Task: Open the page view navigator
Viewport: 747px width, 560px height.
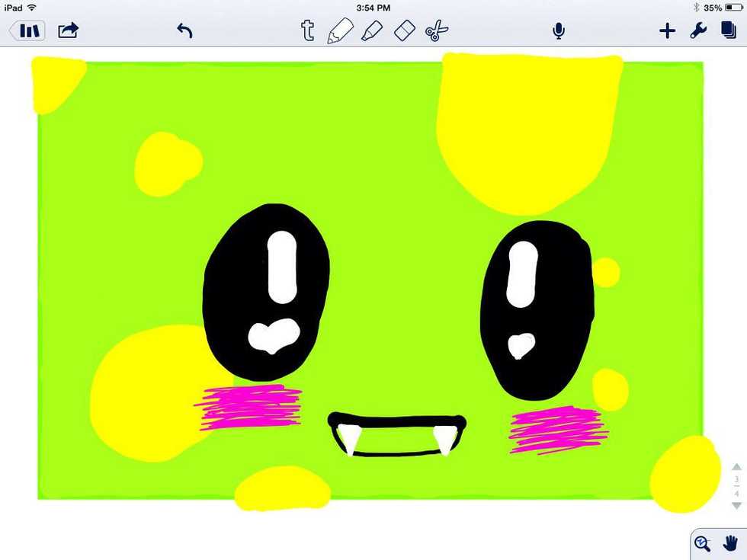Action: coord(728,30)
